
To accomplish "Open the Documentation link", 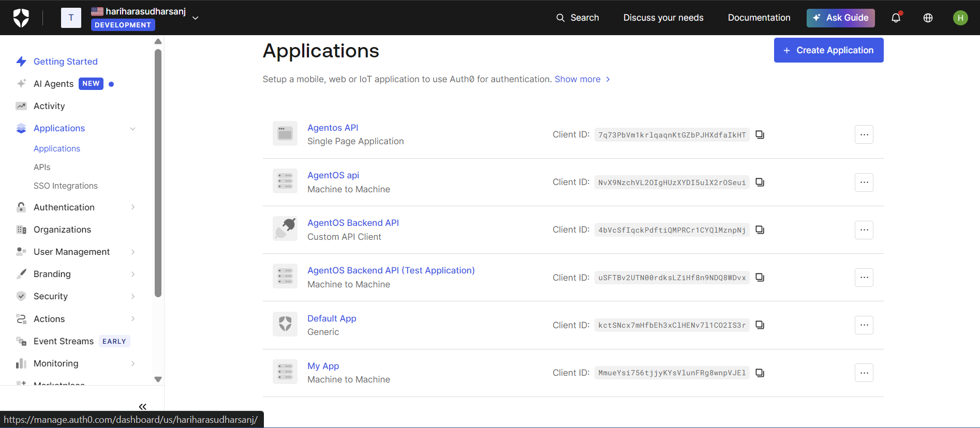I will pyautogui.click(x=759, y=18).
